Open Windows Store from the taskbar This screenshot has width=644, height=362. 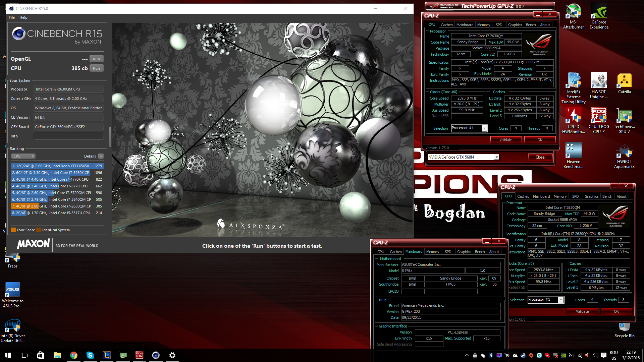coord(41,355)
